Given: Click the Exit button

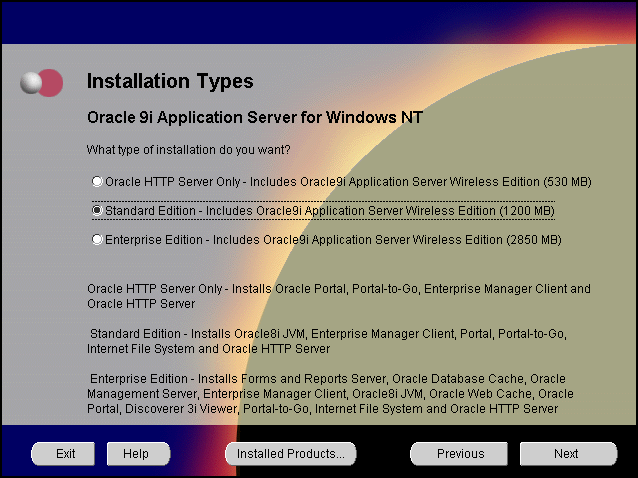Looking at the screenshot, I should pyautogui.click(x=63, y=454).
